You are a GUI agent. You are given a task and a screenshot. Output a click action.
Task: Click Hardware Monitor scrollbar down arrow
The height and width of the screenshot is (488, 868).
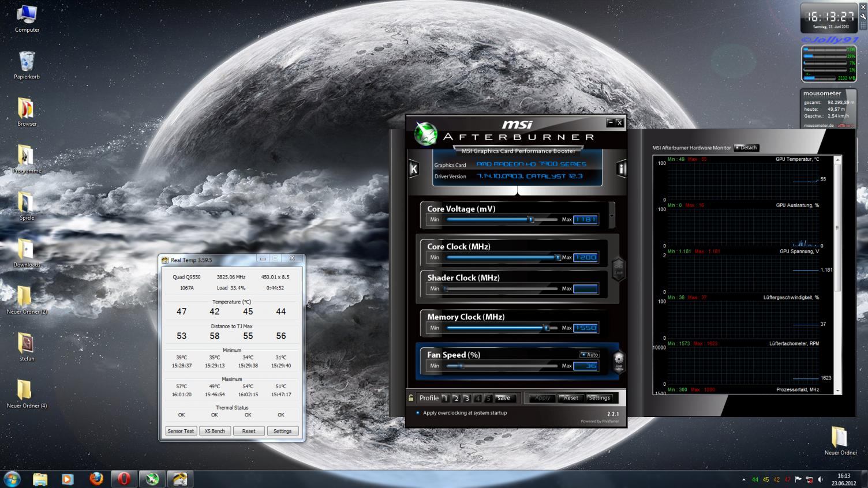tap(837, 391)
